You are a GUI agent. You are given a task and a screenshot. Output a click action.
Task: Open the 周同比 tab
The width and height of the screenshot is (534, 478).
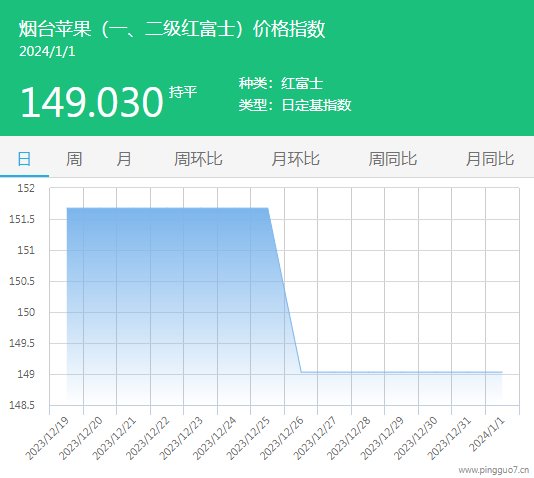pyautogui.click(x=393, y=159)
